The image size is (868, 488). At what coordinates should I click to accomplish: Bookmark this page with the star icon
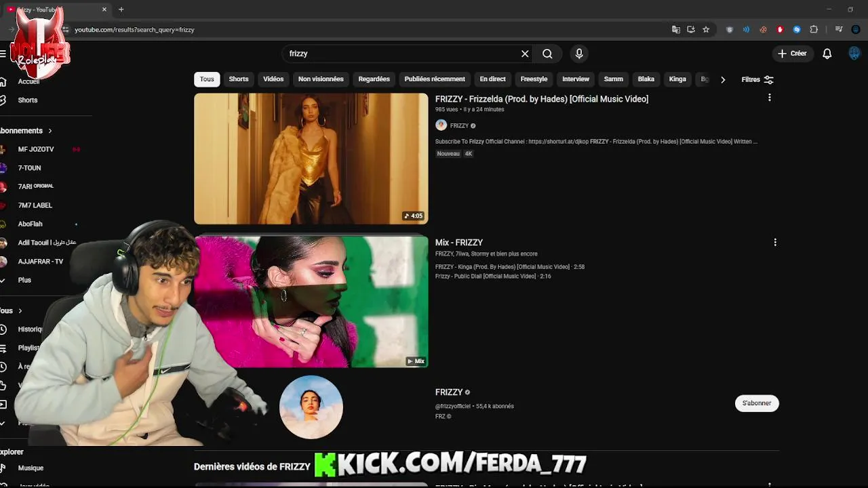tap(706, 30)
